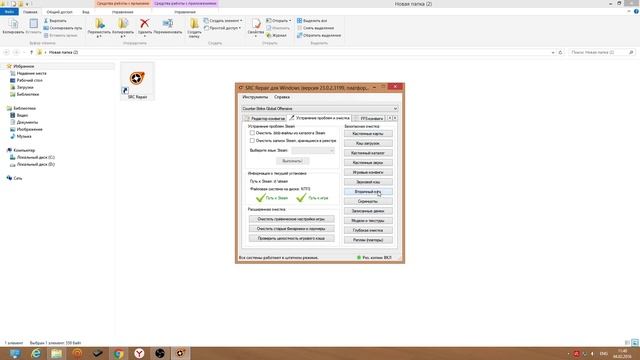Screen dimensions: 640x360
Task: Click the refresh icon beside the address bar
Action: click(x=560, y=52)
